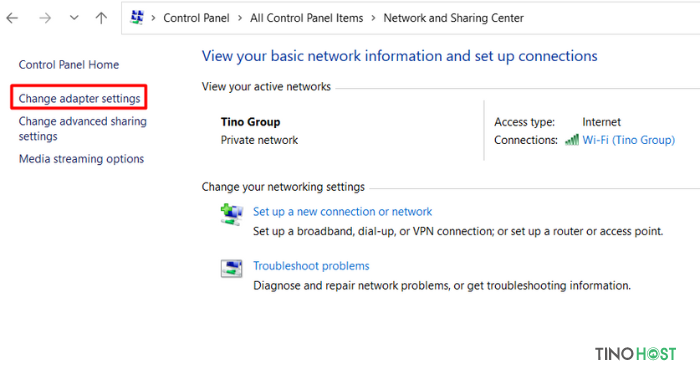Image resolution: width=700 pixels, height=375 pixels.
Task: Open Change advanced sharing settings
Action: point(83,129)
